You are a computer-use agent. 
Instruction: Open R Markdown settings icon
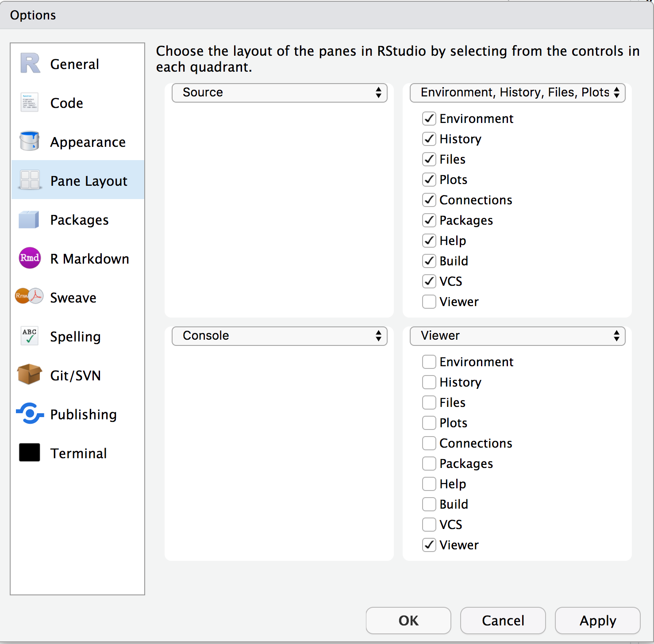pyautogui.click(x=29, y=258)
